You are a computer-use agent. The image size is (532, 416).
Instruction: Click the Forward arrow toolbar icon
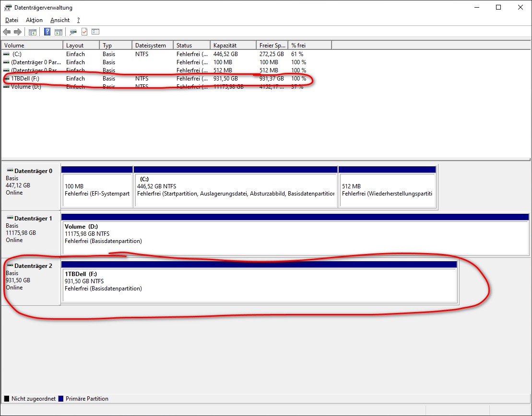18,32
